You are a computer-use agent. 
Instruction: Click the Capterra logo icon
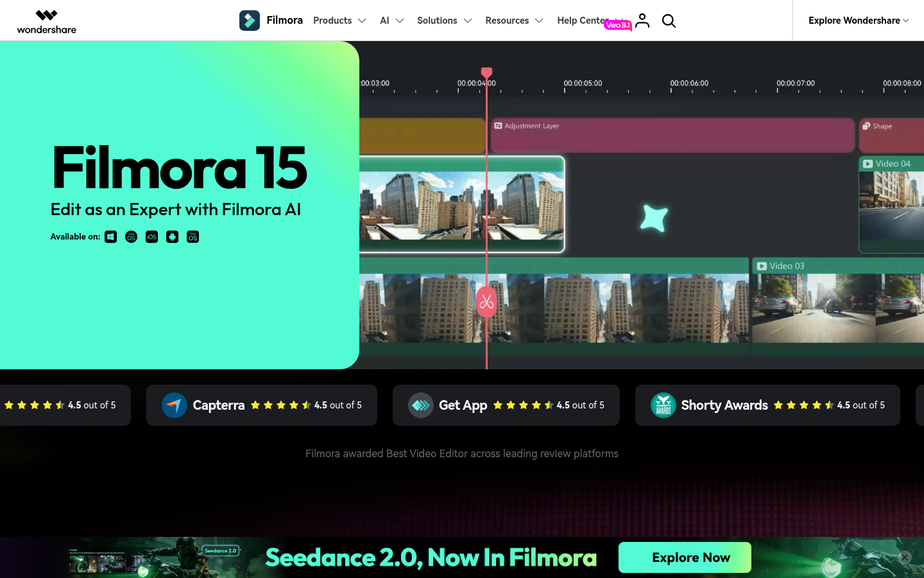[x=175, y=405]
